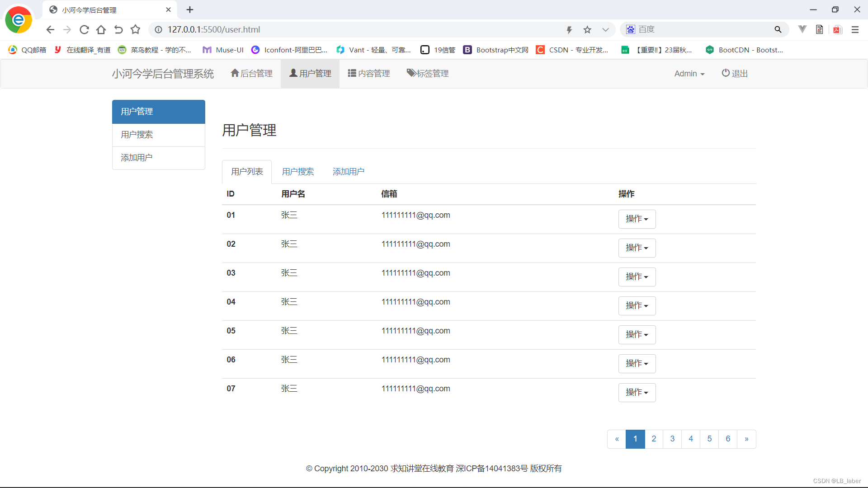Bookmark page with the address bar star
Screen dimensions: 868x488
point(587,30)
